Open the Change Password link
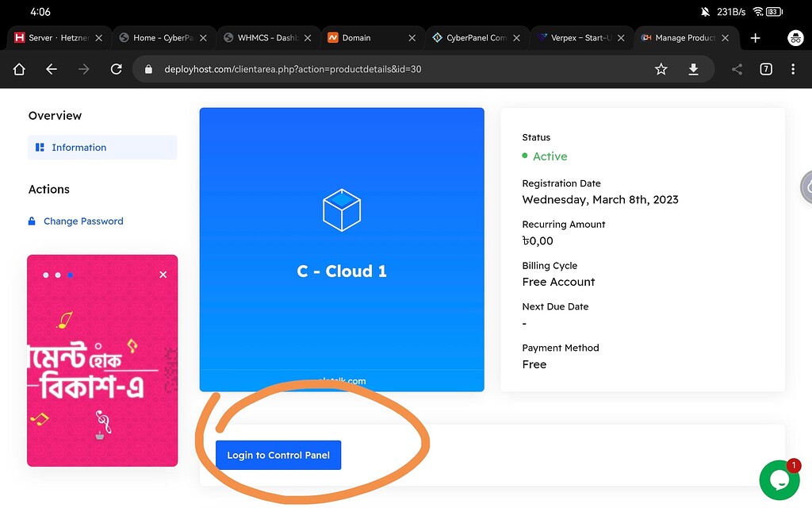The image size is (812, 508). 83,221
